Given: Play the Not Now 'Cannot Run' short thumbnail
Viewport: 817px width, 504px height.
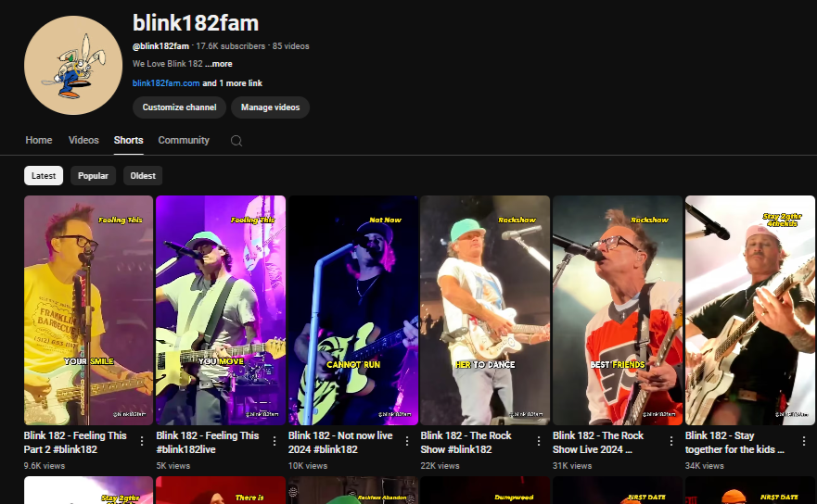Looking at the screenshot, I should [353, 310].
